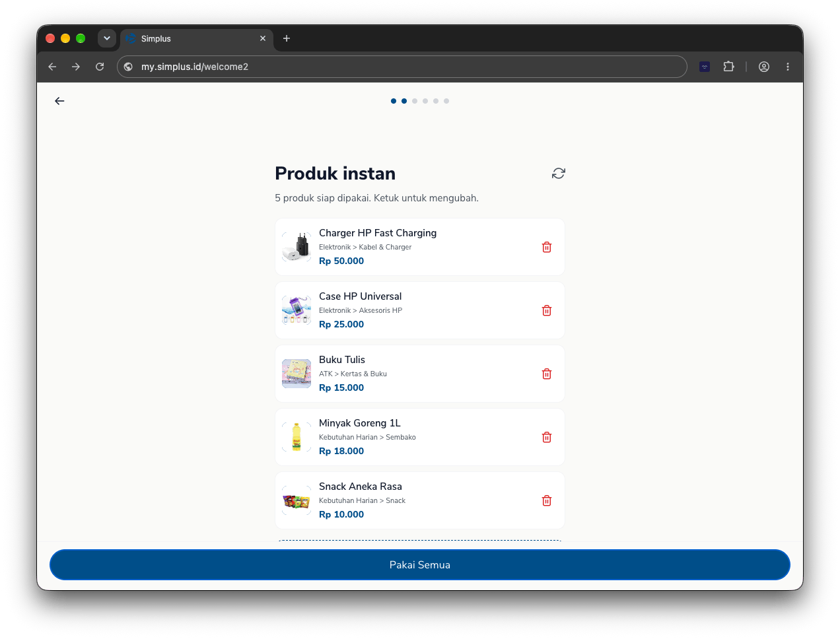Open the browser three-dot menu
This screenshot has height=639, width=840.
pos(788,67)
